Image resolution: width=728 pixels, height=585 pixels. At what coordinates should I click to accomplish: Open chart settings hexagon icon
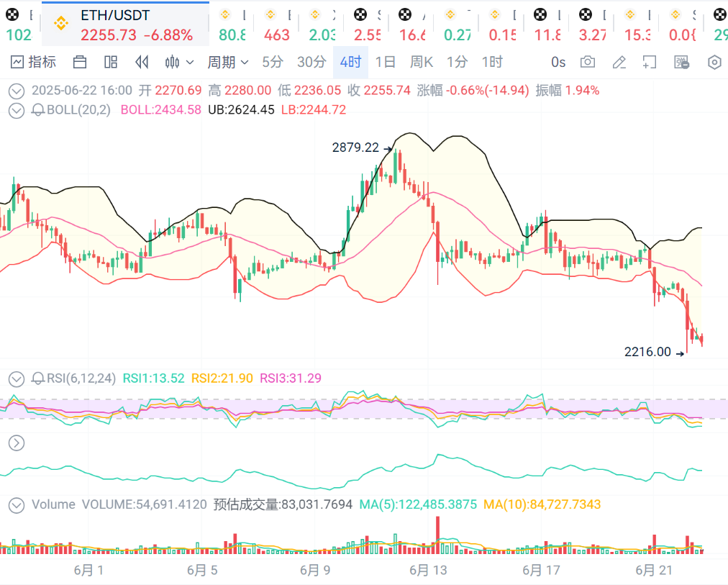(x=714, y=62)
